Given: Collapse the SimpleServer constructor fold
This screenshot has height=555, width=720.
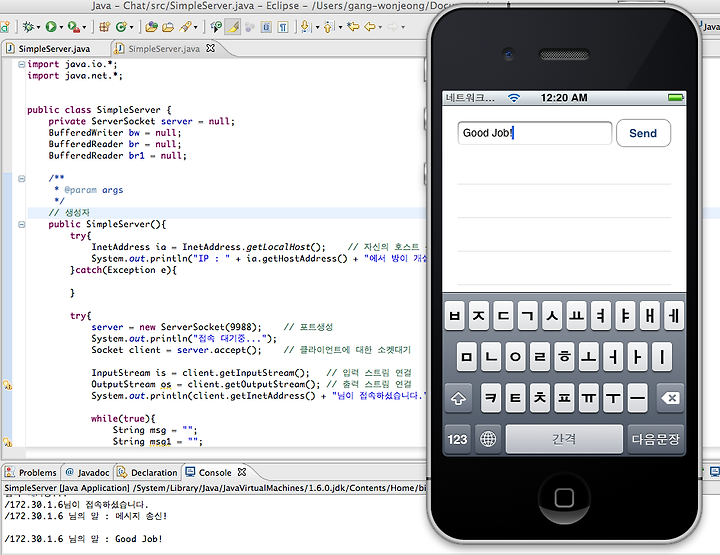Looking at the screenshot, I should (21, 224).
